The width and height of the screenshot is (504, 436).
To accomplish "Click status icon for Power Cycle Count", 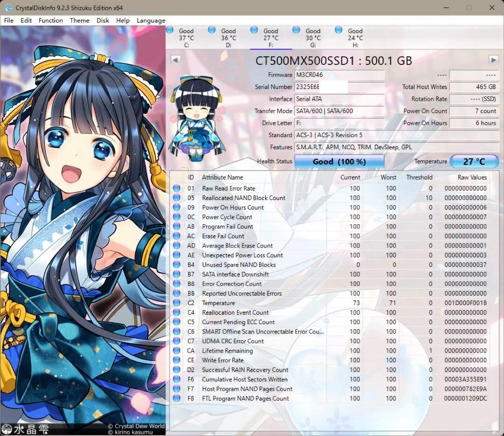I will click(176, 217).
